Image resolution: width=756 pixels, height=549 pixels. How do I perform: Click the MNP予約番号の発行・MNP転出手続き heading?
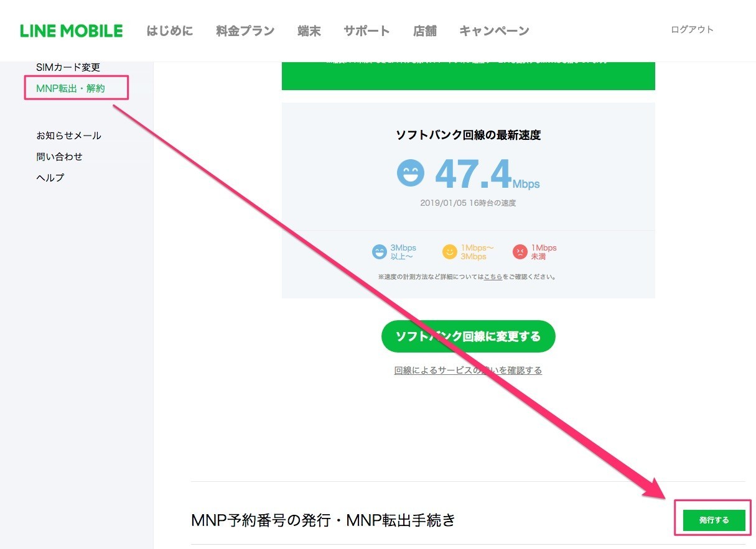324,520
